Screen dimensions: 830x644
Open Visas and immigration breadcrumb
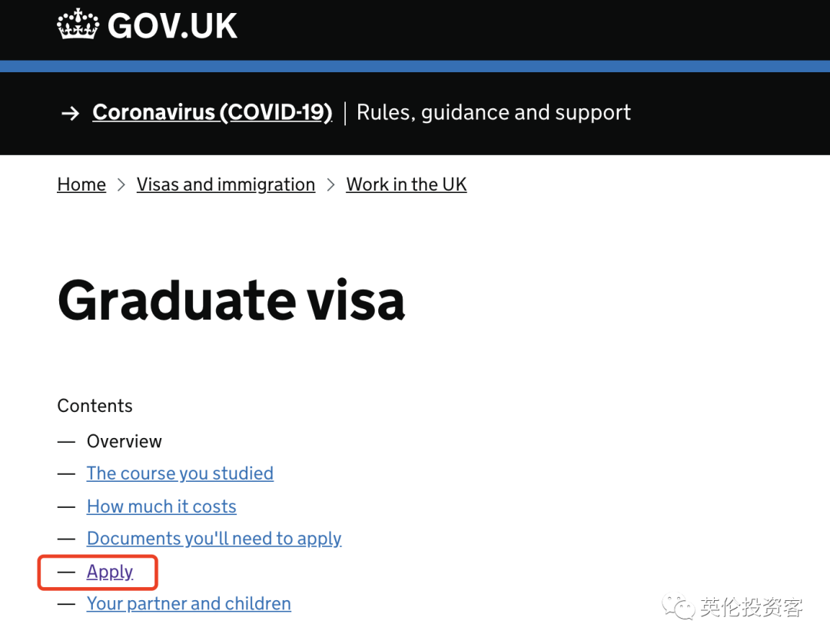225,184
